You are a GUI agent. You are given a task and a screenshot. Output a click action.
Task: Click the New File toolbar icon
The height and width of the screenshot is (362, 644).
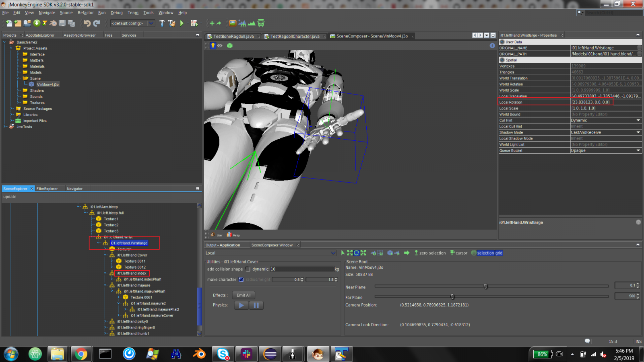pyautogui.click(x=9, y=23)
